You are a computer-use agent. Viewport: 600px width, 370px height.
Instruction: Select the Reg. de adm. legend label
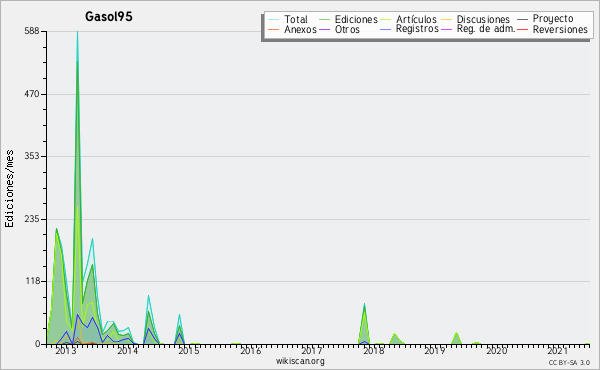[486, 29]
